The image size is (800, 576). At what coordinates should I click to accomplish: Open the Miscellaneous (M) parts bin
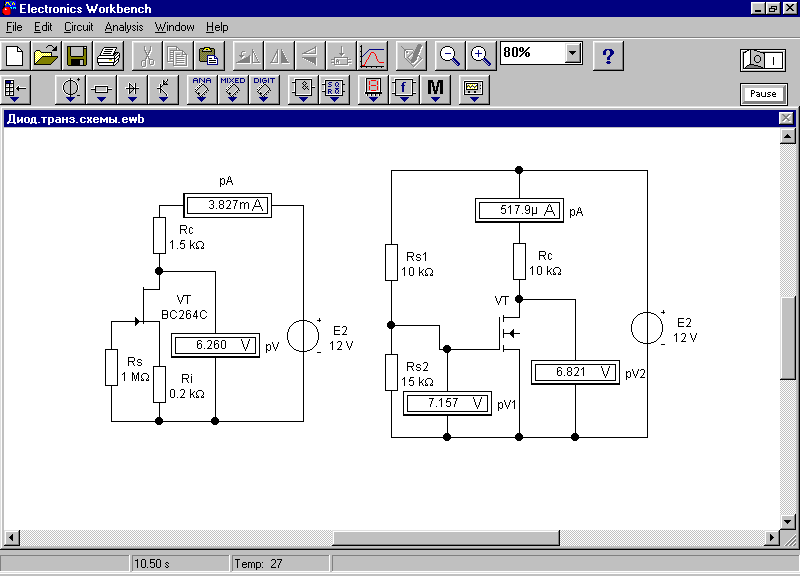click(x=435, y=90)
